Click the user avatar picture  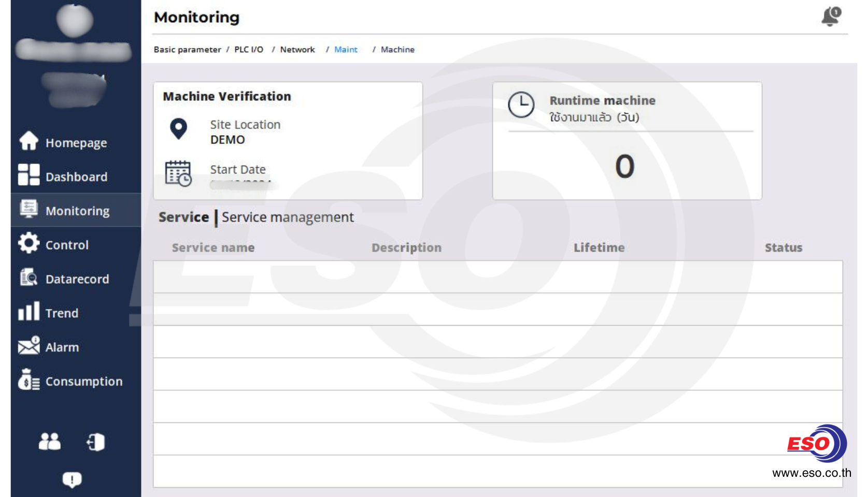click(75, 21)
